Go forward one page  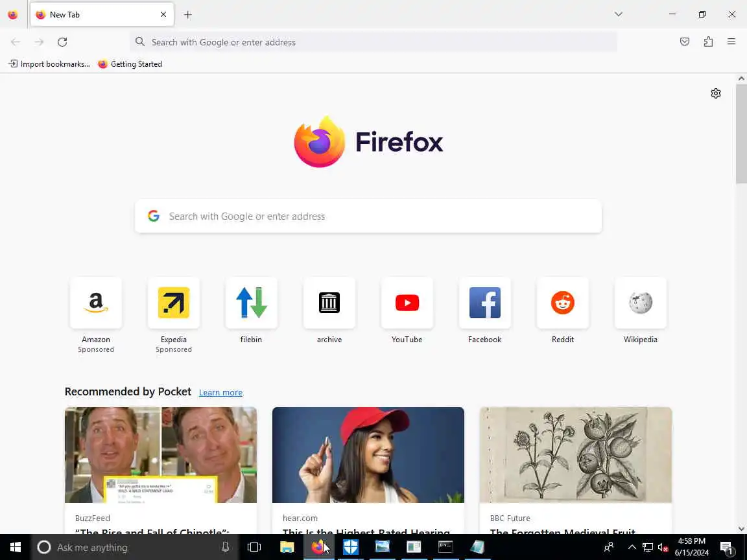(x=39, y=42)
